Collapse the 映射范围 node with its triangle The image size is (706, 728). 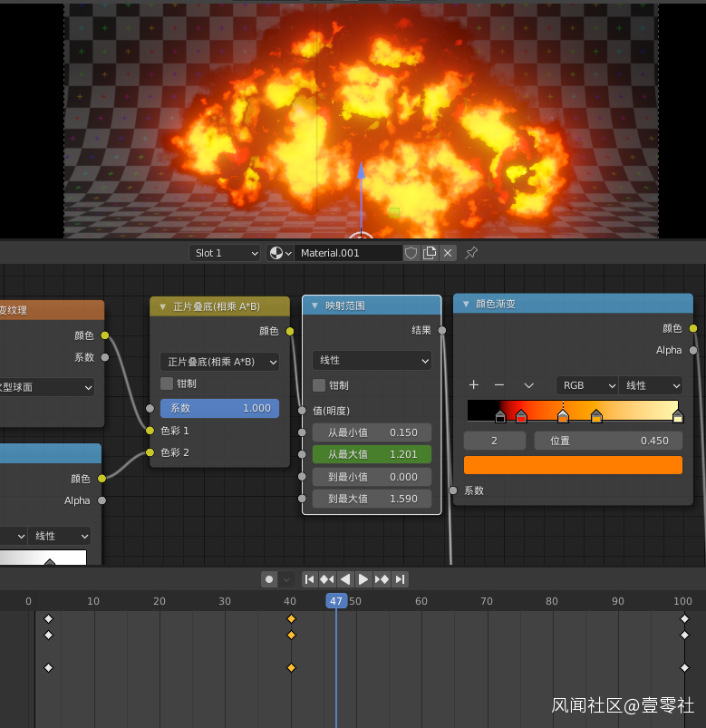click(x=315, y=306)
